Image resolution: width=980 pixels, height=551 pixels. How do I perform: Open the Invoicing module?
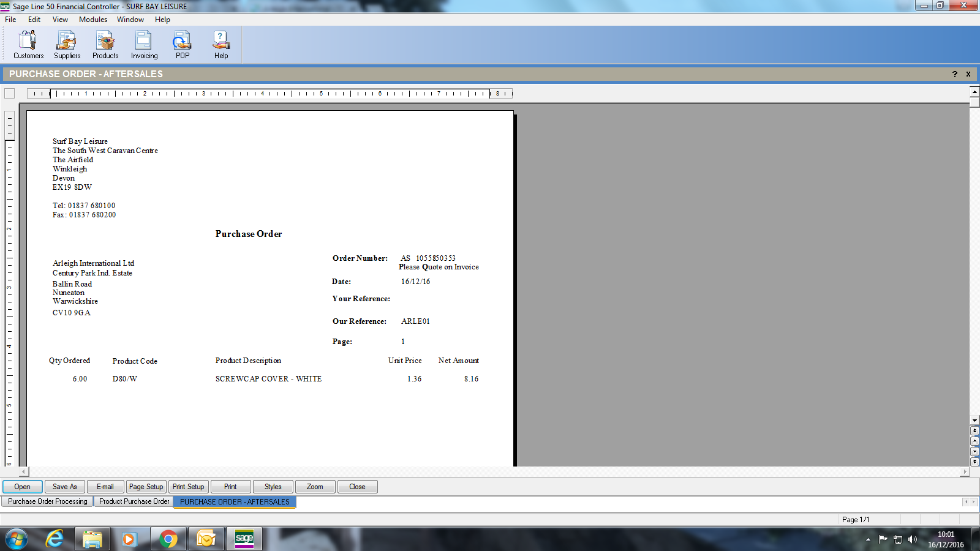pyautogui.click(x=144, y=45)
